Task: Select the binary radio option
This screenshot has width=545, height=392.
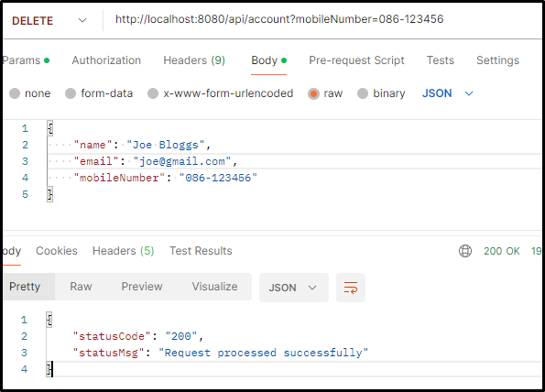Action: tap(363, 93)
